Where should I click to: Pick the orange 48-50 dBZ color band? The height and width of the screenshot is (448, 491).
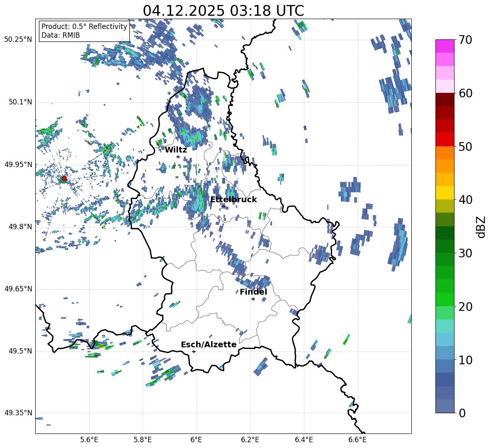[x=445, y=153]
